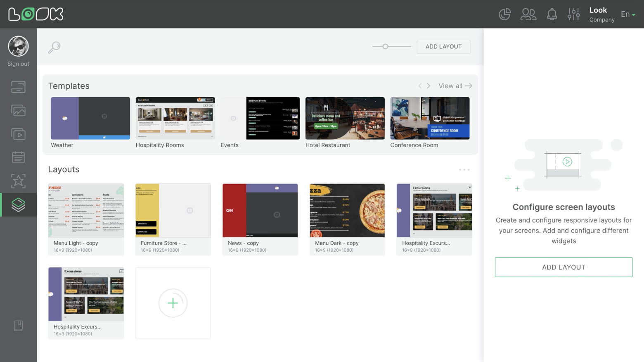Open the analytics pie chart icon
Viewport: 644px width, 362px height.
tap(504, 14)
